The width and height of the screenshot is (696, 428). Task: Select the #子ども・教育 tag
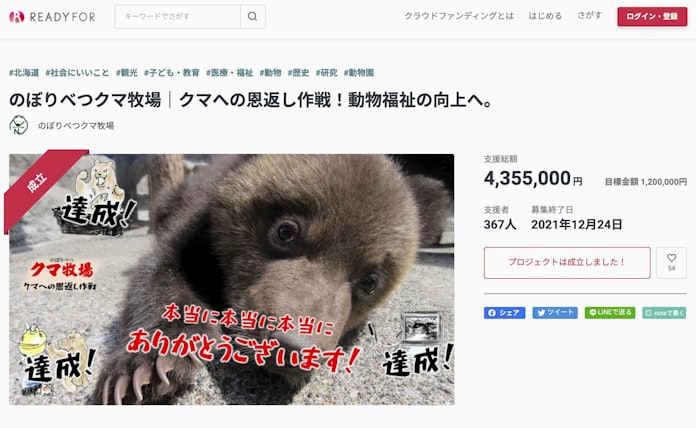(171, 72)
